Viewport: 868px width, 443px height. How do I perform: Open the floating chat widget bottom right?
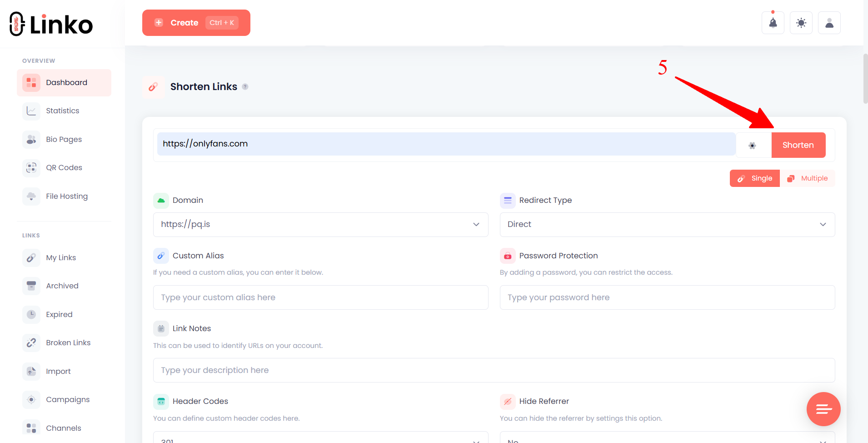pos(823,409)
